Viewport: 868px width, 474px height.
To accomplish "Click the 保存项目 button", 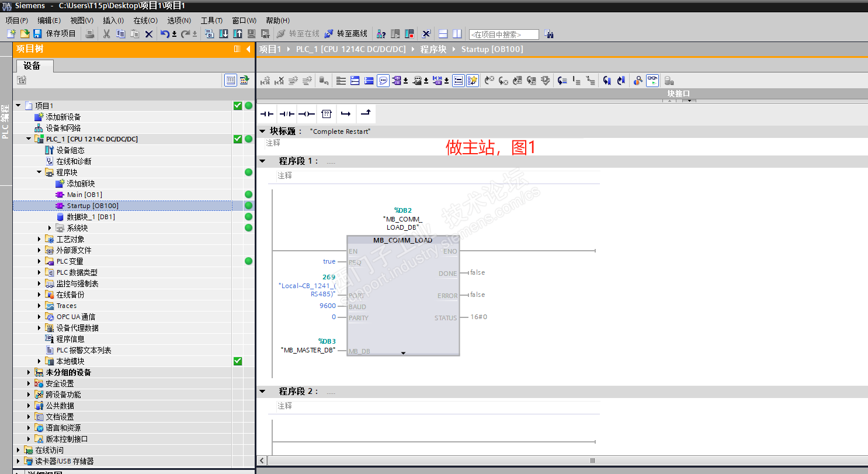I will coord(55,34).
